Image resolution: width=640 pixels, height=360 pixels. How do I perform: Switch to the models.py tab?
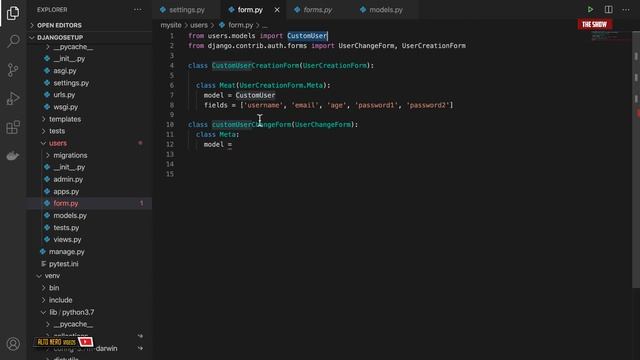(386, 10)
